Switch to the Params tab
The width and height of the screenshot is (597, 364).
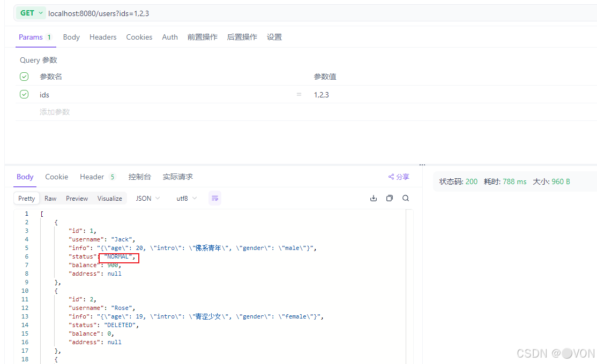[35, 37]
